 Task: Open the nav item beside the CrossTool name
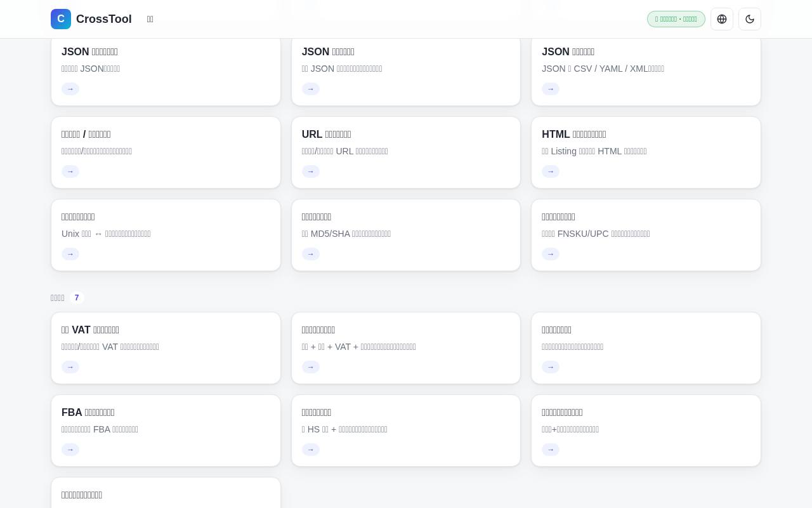coord(150,19)
